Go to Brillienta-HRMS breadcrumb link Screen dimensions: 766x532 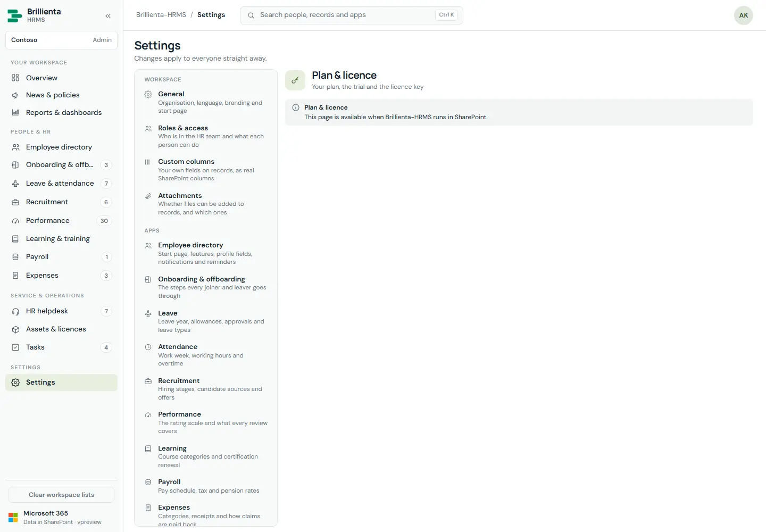[161, 15]
